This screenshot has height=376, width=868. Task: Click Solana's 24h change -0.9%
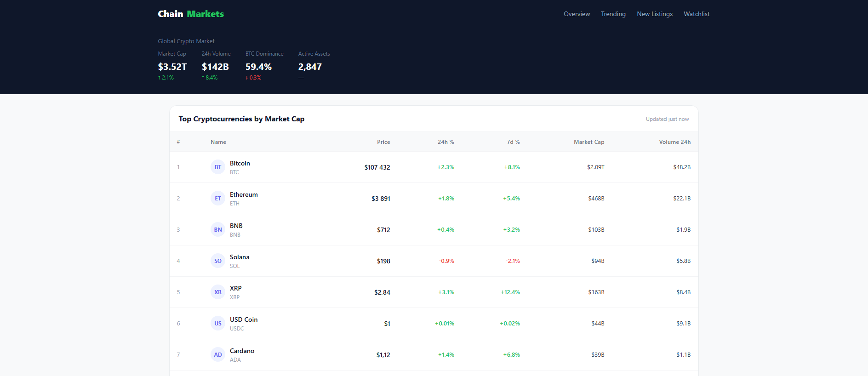[x=446, y=261]
